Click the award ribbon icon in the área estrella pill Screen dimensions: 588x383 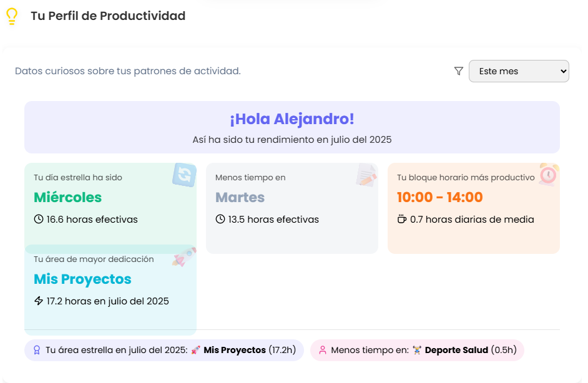(x=37, y=351)
